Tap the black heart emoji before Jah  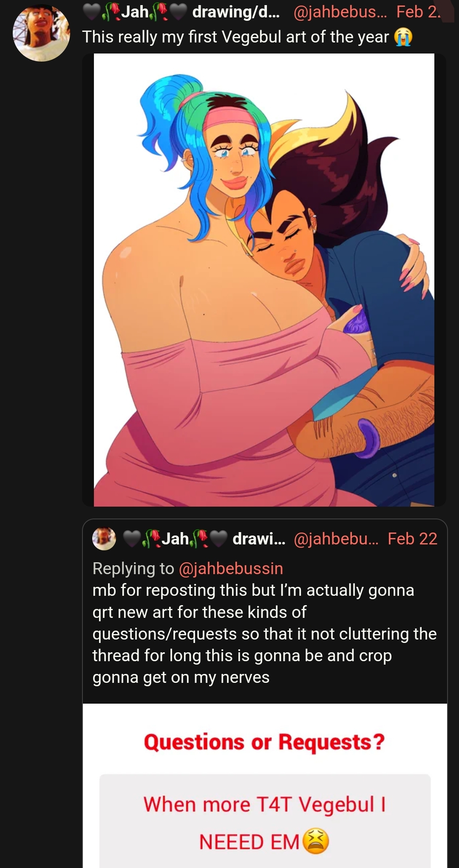click(91, 12)
